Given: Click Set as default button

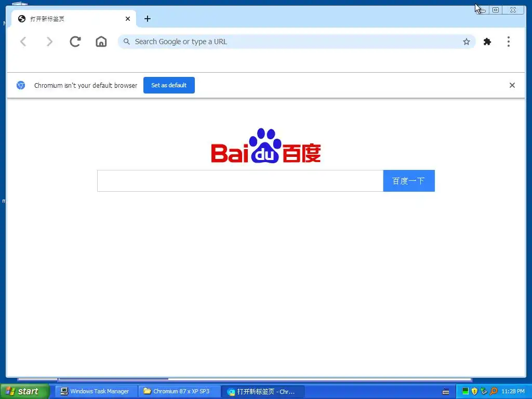Looking at the screenshot, I should click(x=169, y=85).
